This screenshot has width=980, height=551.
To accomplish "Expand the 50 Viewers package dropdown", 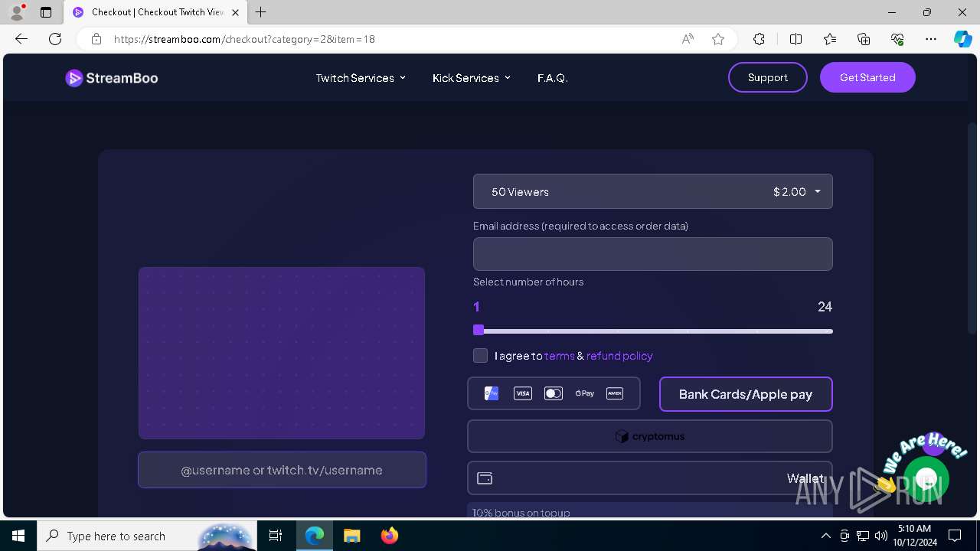I will pyautogui.click(x=652, y=191).
